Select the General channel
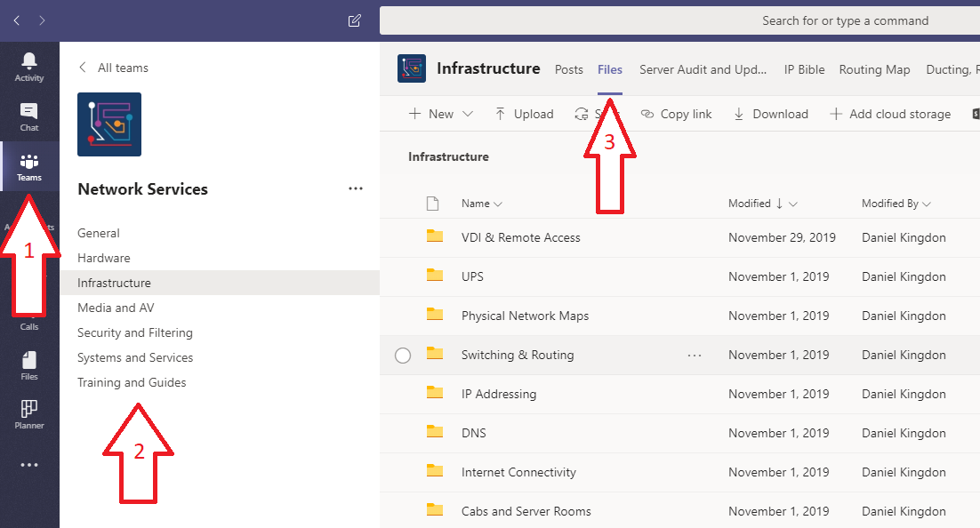Viewport: 980px width, 528px height. tap(99, 233)
